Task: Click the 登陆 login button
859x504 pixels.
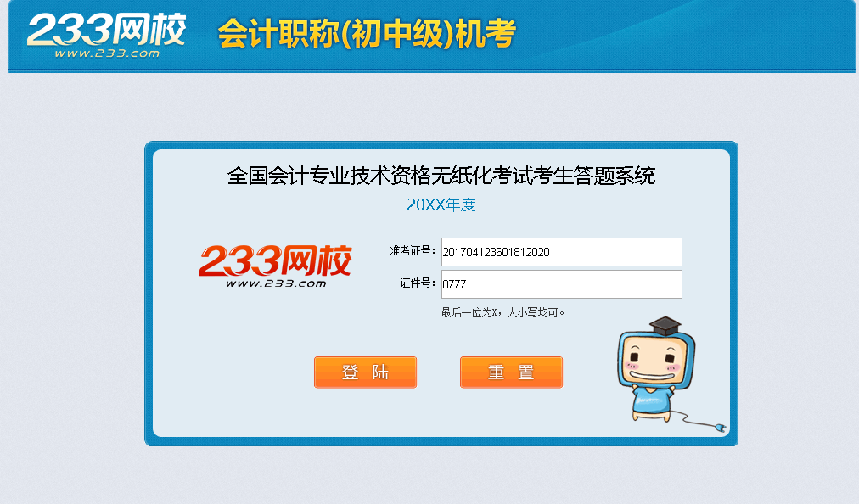Action: coord(365,372)
